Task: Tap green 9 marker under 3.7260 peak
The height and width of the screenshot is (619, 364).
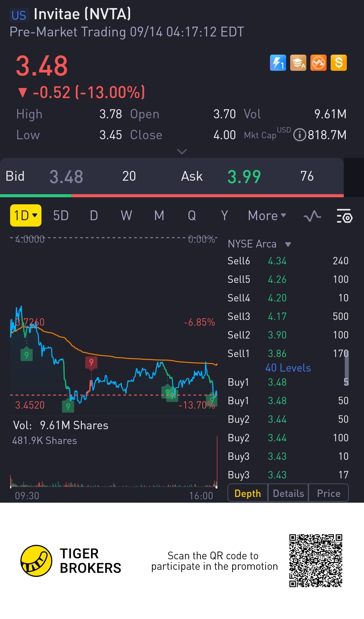Action: (27, 354)
